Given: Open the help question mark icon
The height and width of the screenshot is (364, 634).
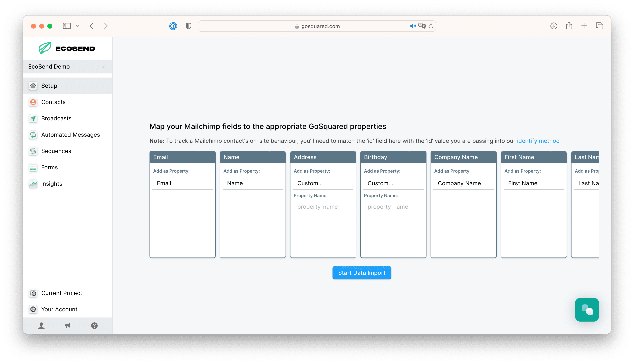Looking at the screenshot, I should (x=94, y=325).
